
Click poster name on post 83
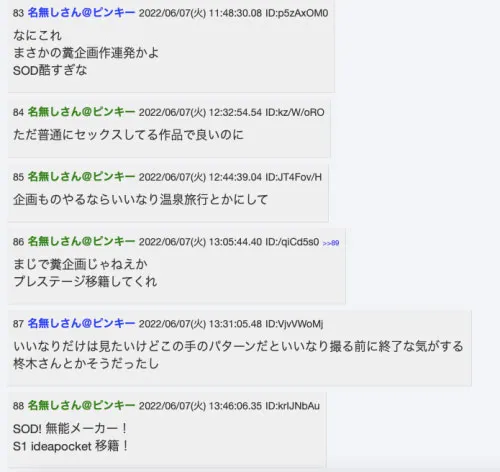point(81,13)
